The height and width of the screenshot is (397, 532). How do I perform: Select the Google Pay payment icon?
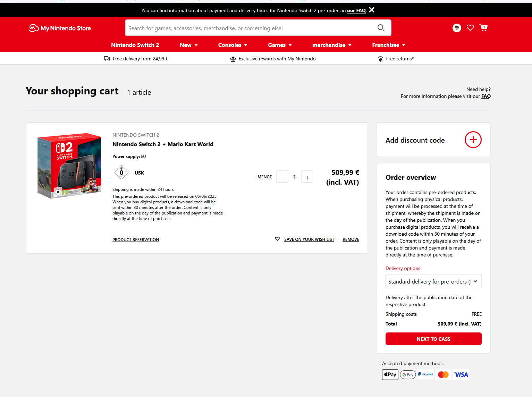(408, 374)
